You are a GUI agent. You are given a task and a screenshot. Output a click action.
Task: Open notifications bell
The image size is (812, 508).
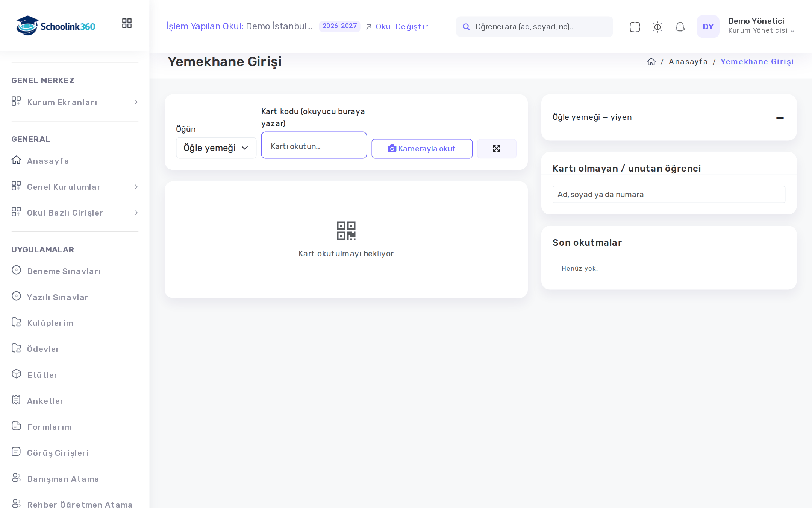click(680, 27)
